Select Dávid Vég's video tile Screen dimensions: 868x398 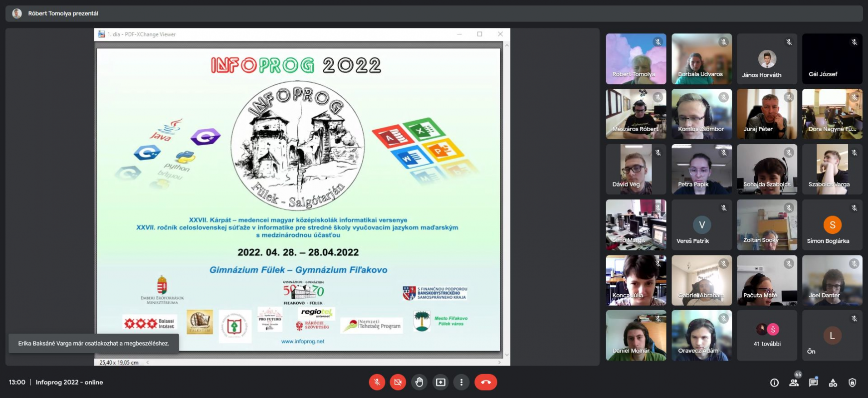pos(636,170)
